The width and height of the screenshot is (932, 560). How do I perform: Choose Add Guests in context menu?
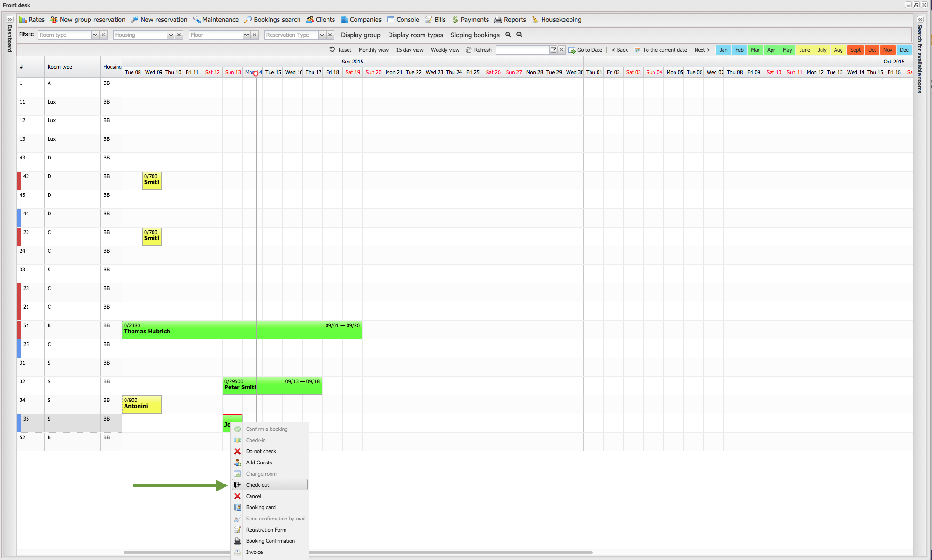(x=270, y=463)
